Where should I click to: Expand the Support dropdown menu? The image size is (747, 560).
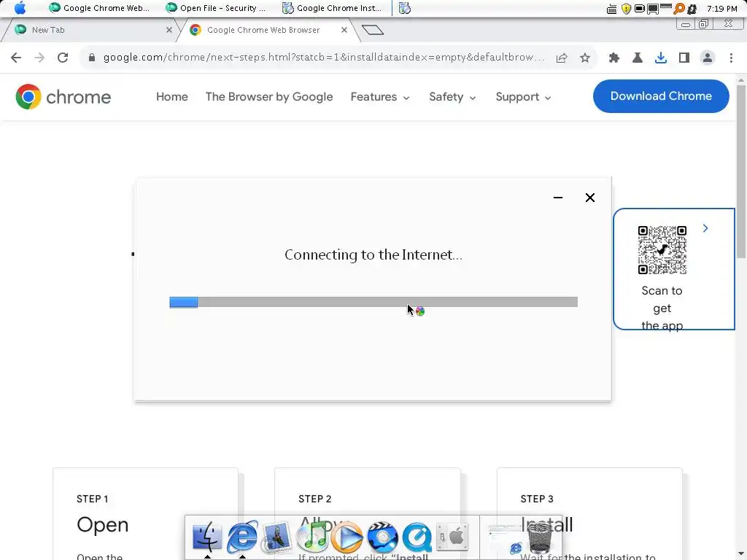[x=523, y=97]
